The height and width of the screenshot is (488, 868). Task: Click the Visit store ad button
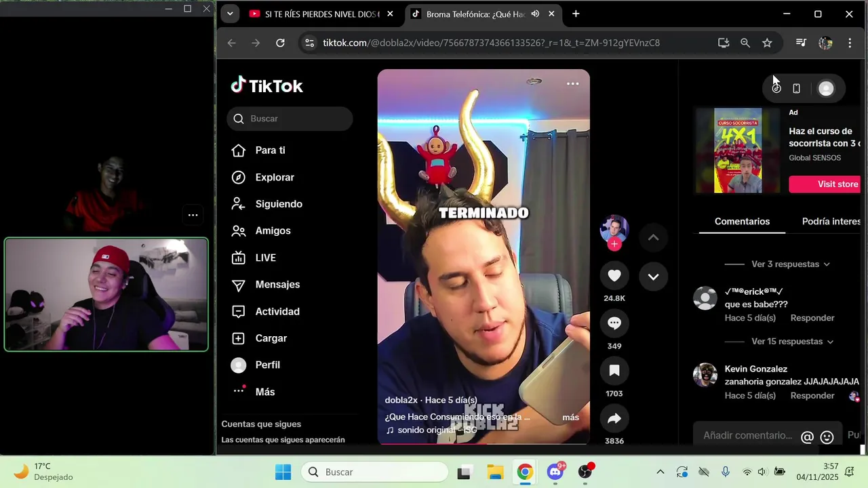(x=825, y=184)
